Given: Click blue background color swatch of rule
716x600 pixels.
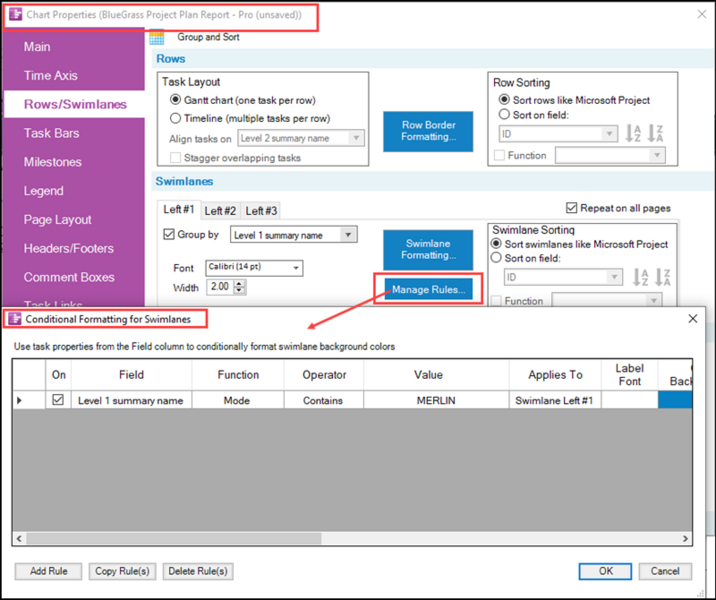Looking at the screenshot, I should point(675,400).
